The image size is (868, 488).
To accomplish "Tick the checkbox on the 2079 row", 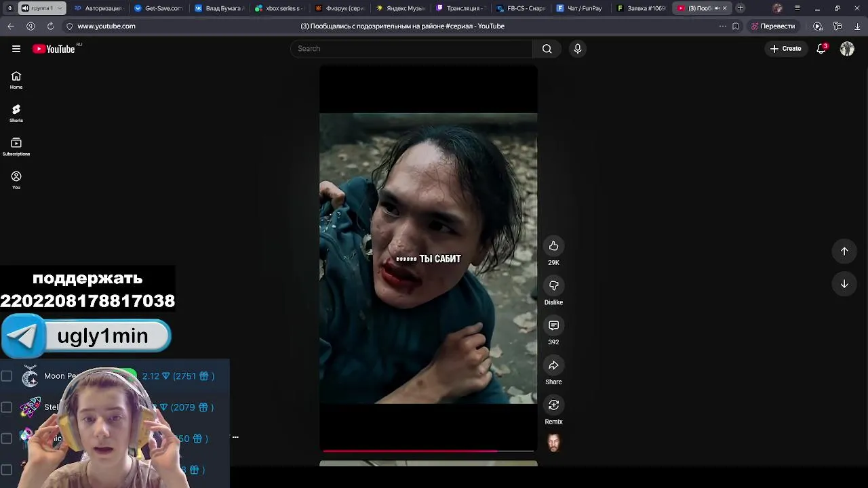I will (6, 407).
